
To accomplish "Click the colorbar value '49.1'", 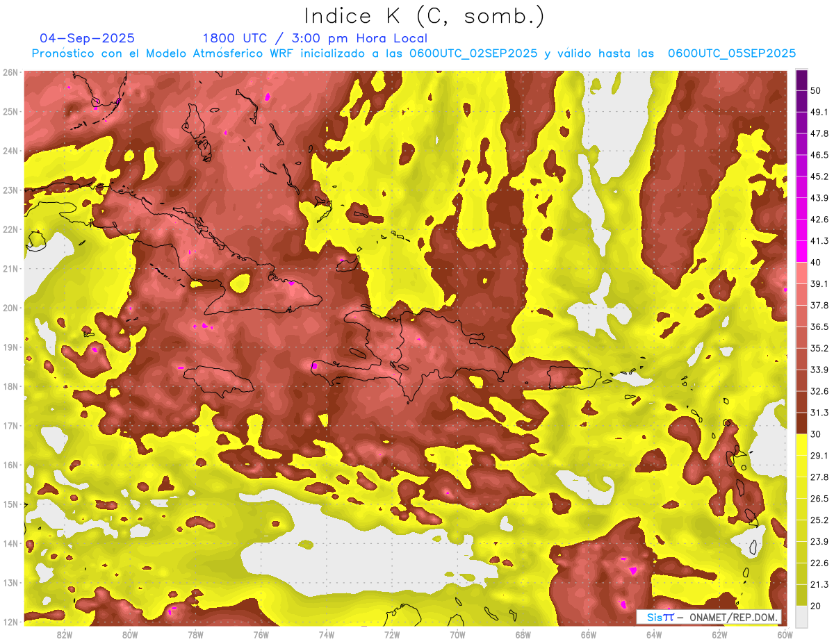I will tap(819, 112).
